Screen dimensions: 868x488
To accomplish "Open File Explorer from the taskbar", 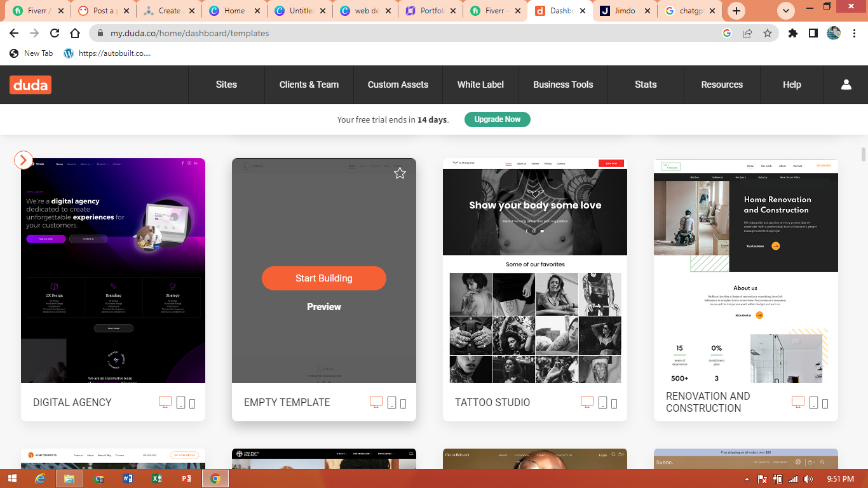I will pos(69,478).
